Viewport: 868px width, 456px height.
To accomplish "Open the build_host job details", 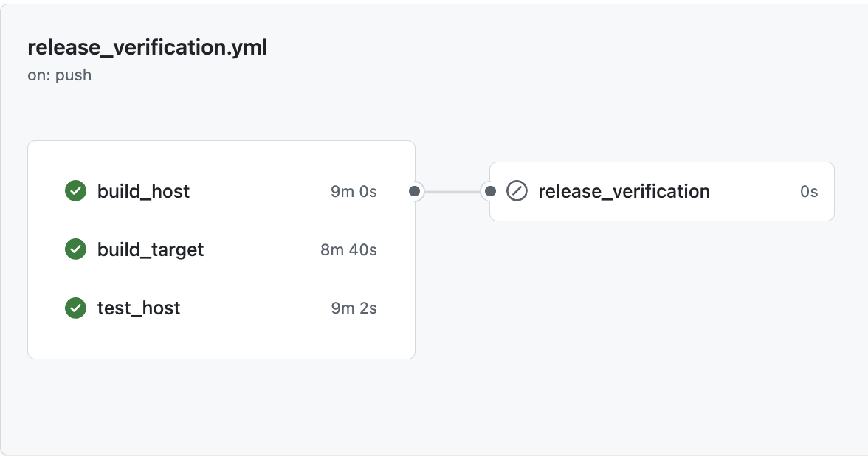I will pos(143,191).
